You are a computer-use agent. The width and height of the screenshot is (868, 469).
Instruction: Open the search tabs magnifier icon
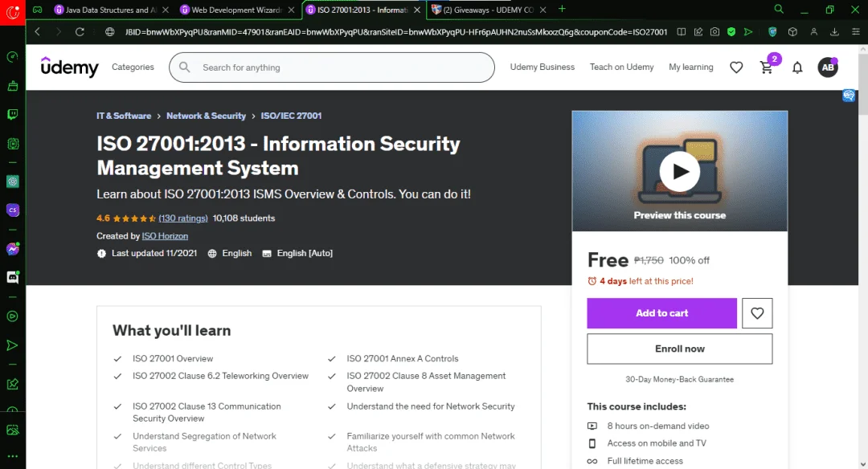point(778,10)
